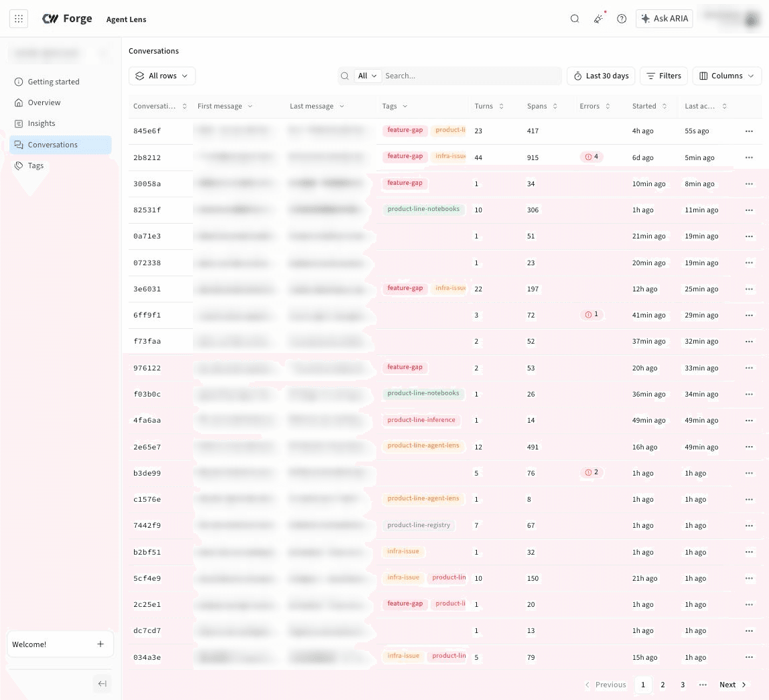Open row actions for 30058a
This screenshot has width=769, height=700.
point(749,184)
